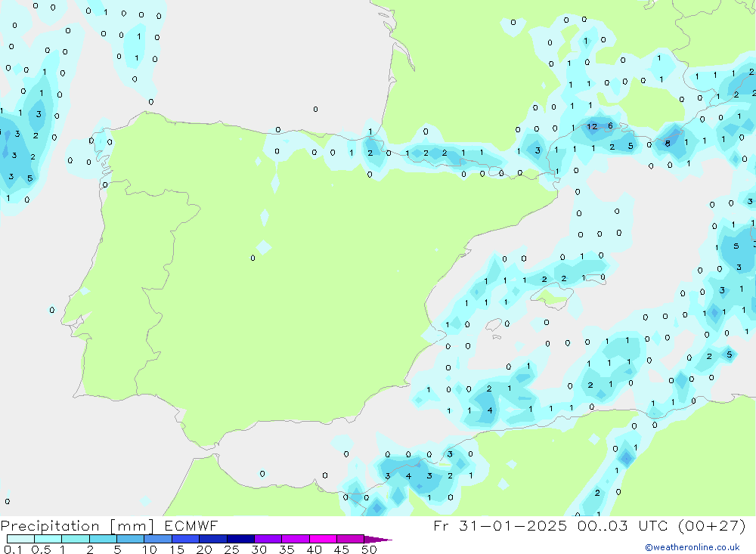This screenshot has height=554, width=756.
Task: Click the 2–5 mm legend color swatch
Action: (103, 539)
